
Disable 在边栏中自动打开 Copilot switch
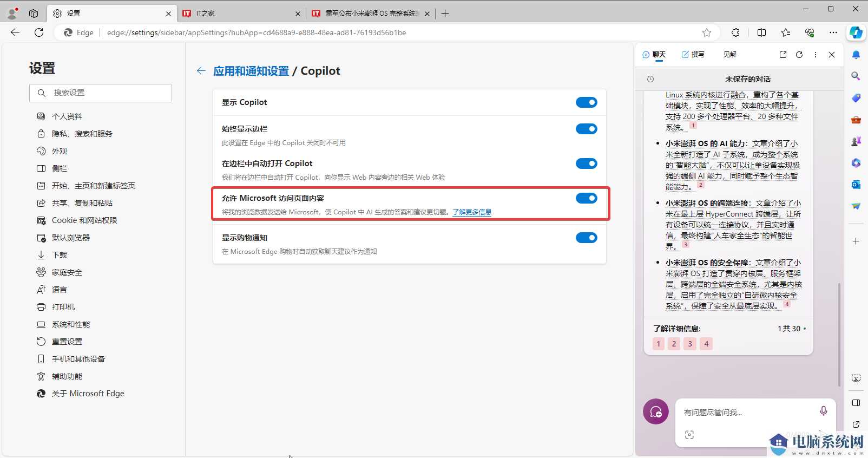586,163
